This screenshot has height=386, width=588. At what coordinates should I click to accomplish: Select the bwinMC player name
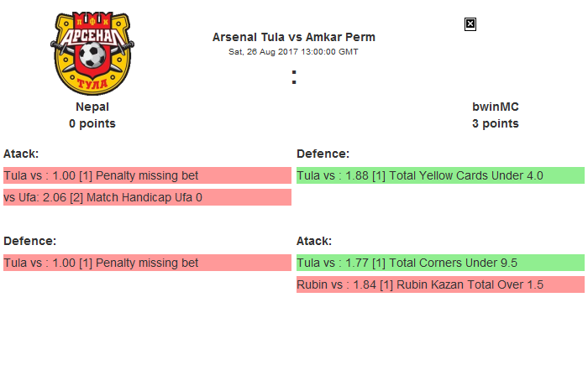496,107
